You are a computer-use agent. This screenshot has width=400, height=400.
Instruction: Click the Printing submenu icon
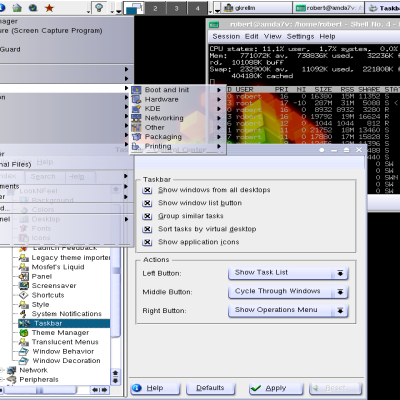pyautogui.click(x=136, y=146)
